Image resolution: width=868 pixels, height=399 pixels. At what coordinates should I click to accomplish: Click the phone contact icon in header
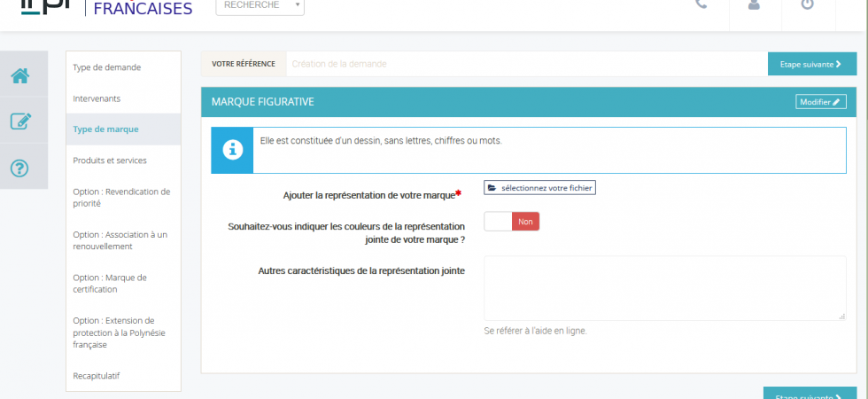(x=701, y=4)
